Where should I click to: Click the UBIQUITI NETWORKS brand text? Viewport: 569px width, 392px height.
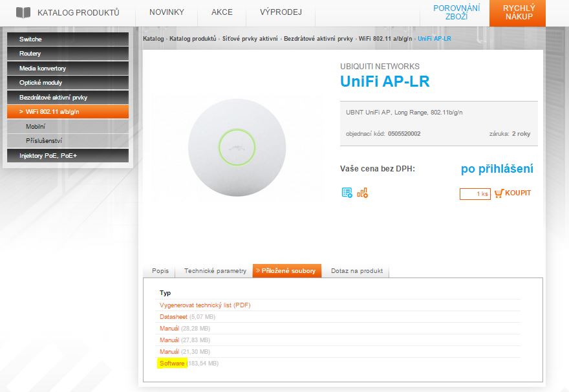click(380, 67)
